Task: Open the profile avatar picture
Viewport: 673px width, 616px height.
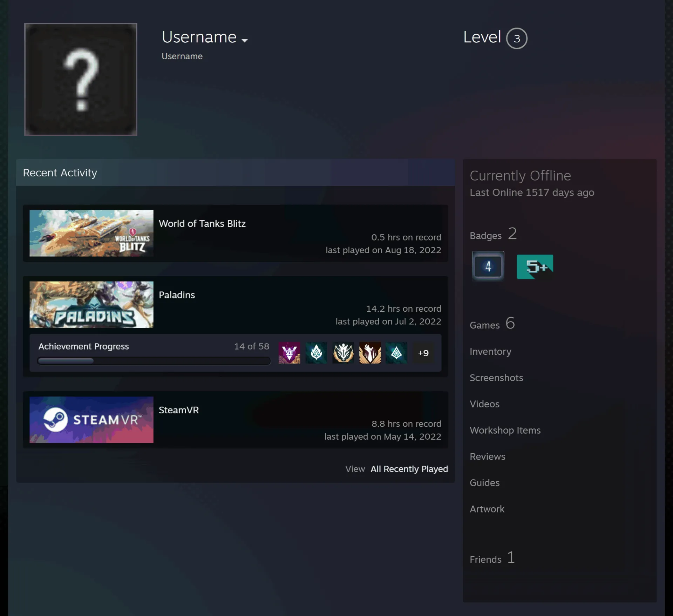Action: pyautogui.click(x=81, y=79)
